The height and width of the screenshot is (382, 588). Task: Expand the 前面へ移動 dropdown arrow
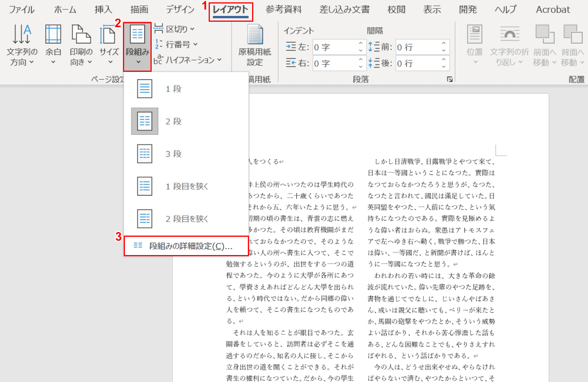point(554,63)
